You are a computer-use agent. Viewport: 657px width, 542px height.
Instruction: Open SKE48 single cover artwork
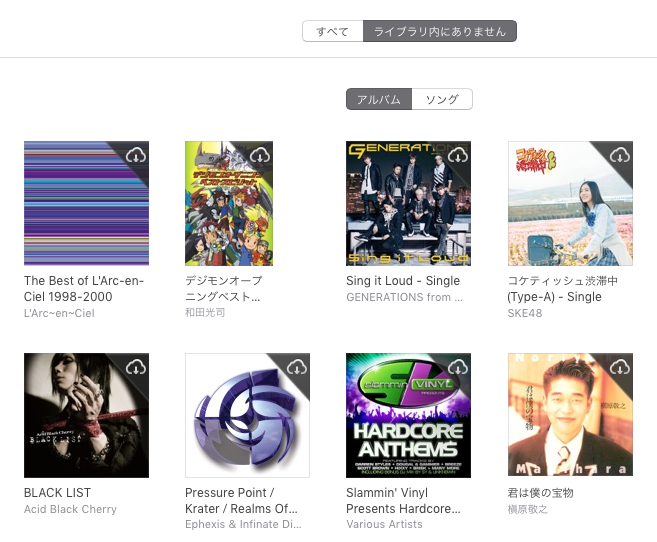coord(570,204)
